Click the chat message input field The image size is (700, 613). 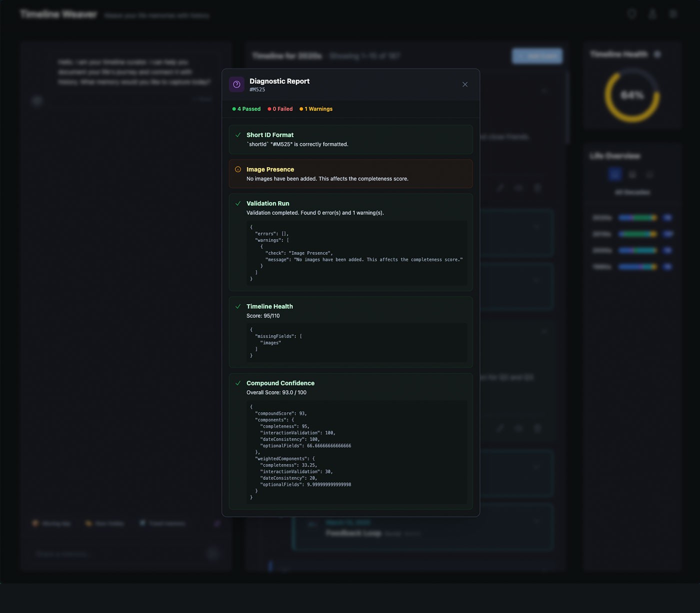click(117, 554)
